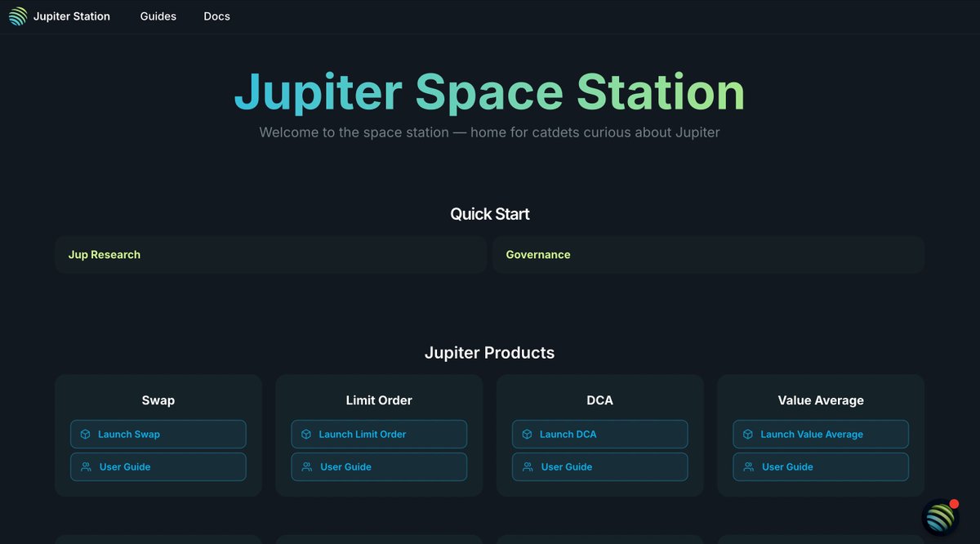Screen dimensions: 980x544
Task: Click the DCA card title
Action: click(x=600, y=400)
